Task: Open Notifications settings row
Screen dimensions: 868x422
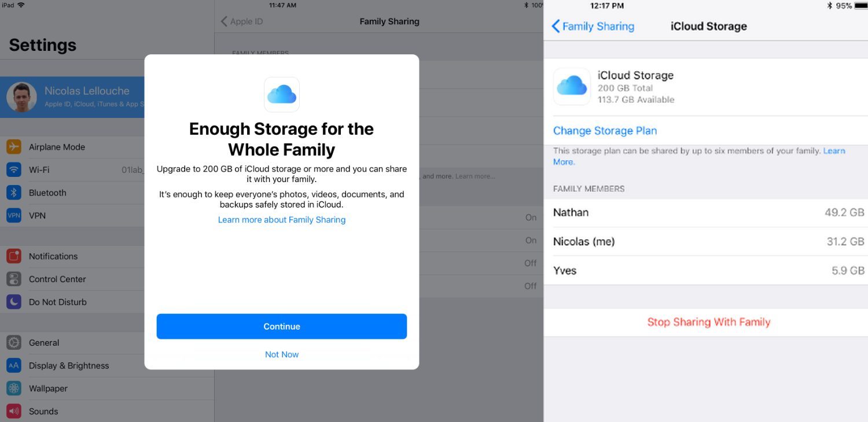Action: pos(72,256)
